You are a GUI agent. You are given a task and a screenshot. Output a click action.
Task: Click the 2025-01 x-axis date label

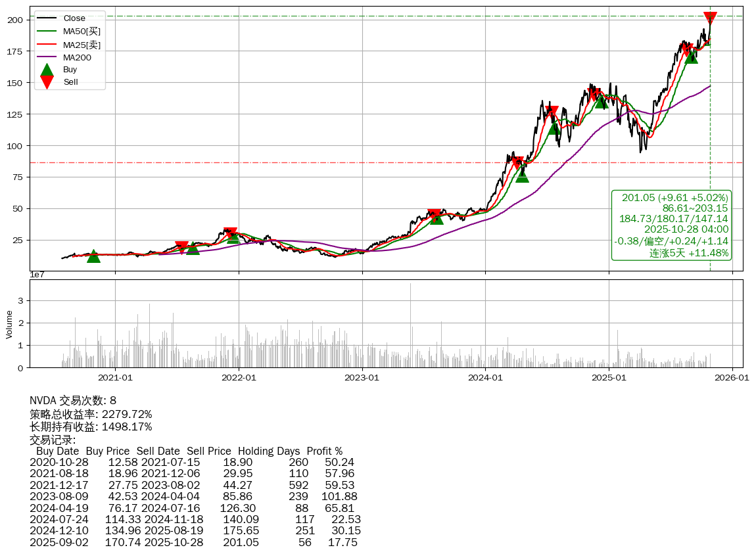click(x=608, y=377)
